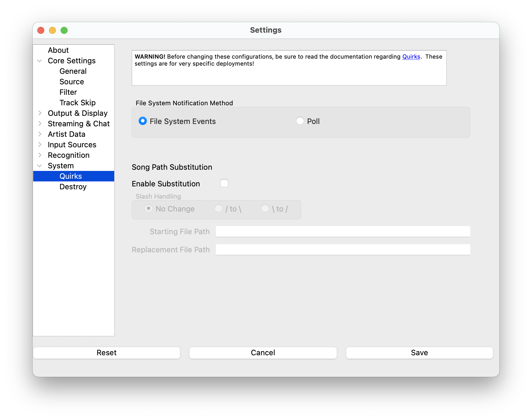Open the Track Skip settings
Viewport: 532px width, 420px height.
pos(77,103)
